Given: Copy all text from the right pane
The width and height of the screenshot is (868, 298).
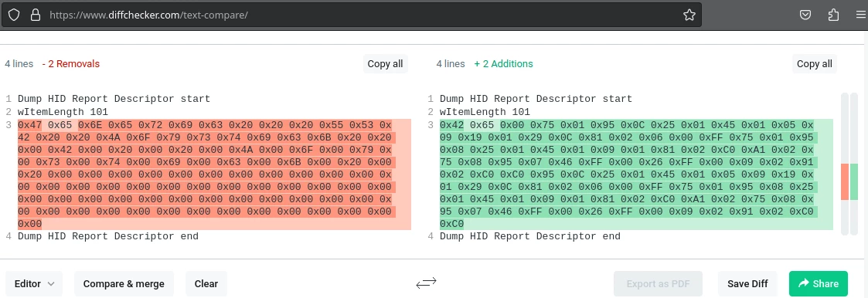Looking at the screenshot, I should click(815, 63).
